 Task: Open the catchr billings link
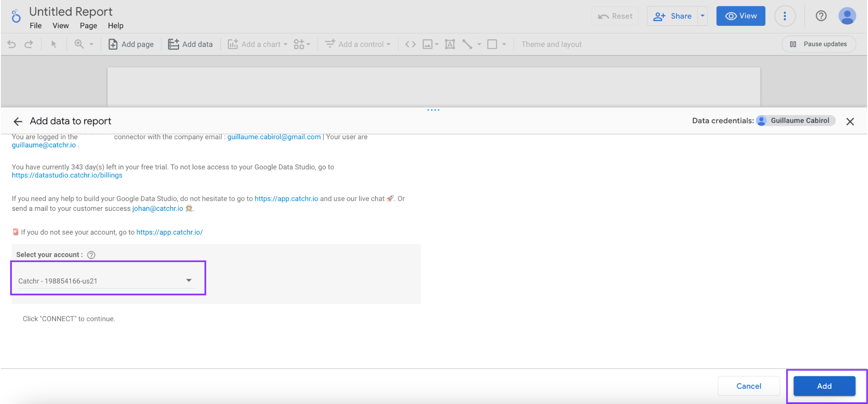67,175
